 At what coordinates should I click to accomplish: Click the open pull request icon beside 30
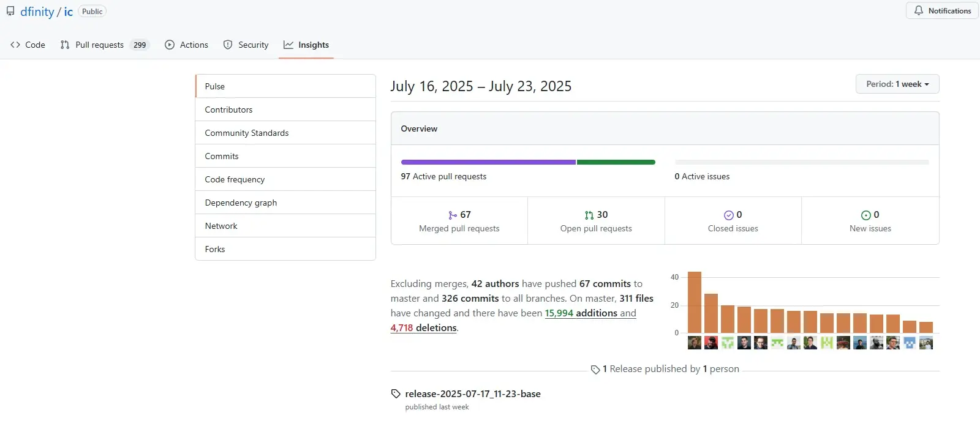[x=589, y=215]
